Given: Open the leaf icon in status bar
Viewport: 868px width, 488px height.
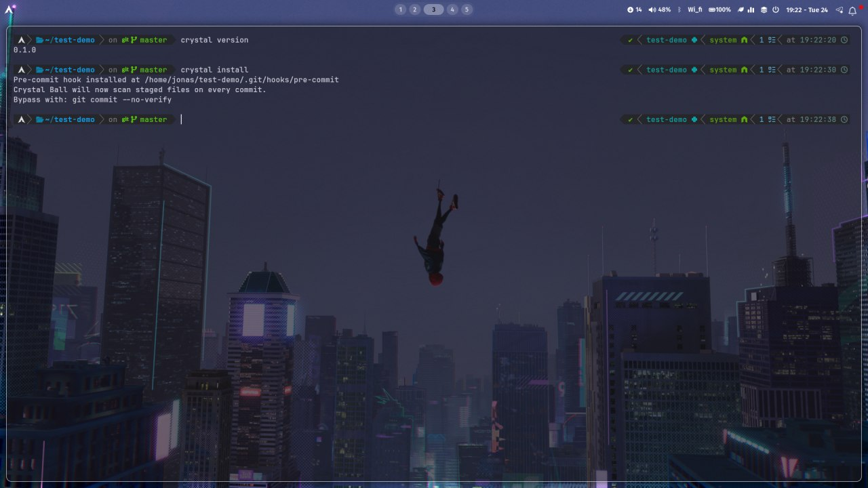Looking at the screenshot, I should (x=741, y=9).
